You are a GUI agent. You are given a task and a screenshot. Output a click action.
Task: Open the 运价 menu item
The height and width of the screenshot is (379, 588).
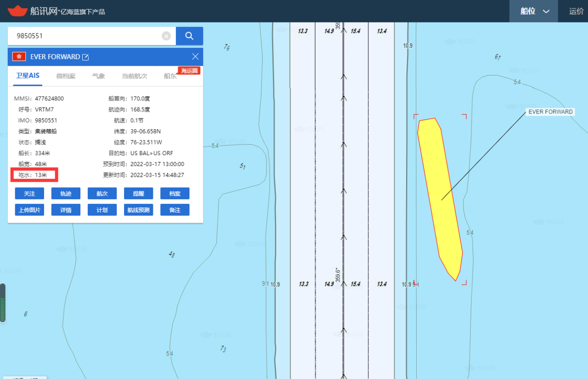click(577, 11)
